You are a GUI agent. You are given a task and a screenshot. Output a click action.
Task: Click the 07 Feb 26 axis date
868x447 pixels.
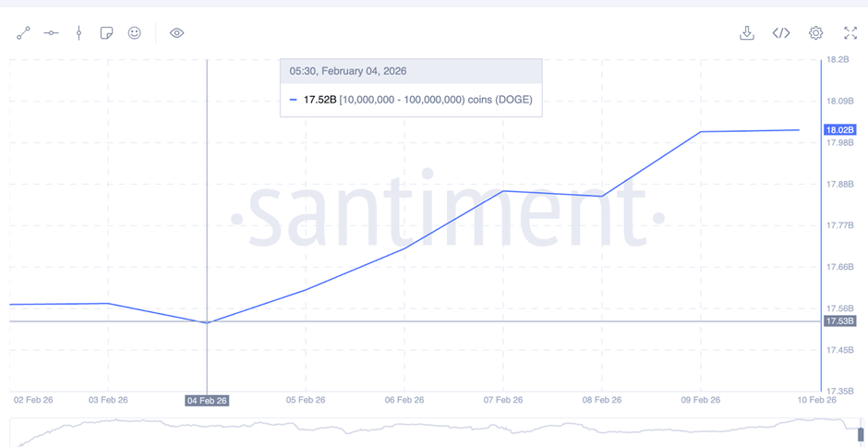502,400
